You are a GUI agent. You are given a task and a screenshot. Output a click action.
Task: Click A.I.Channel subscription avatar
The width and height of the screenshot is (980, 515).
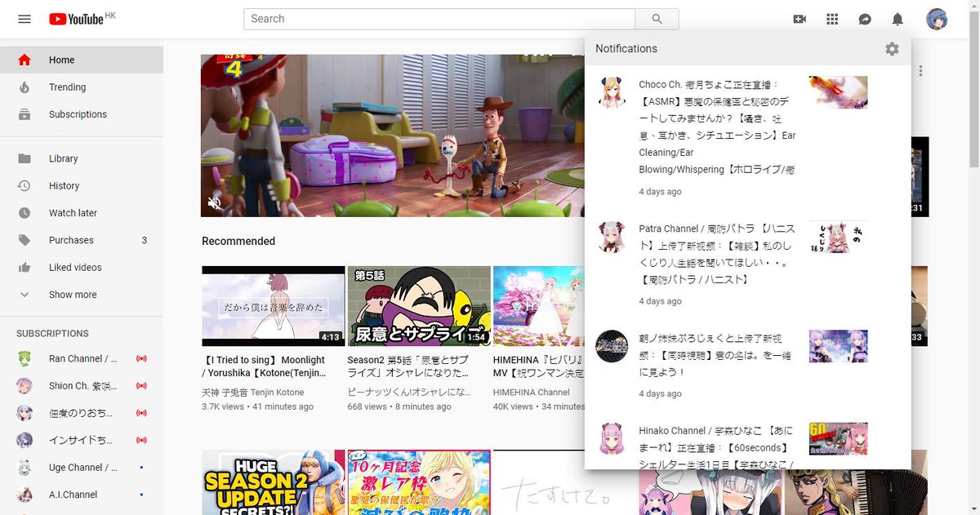pyautogui.click(x=25, y=495)
